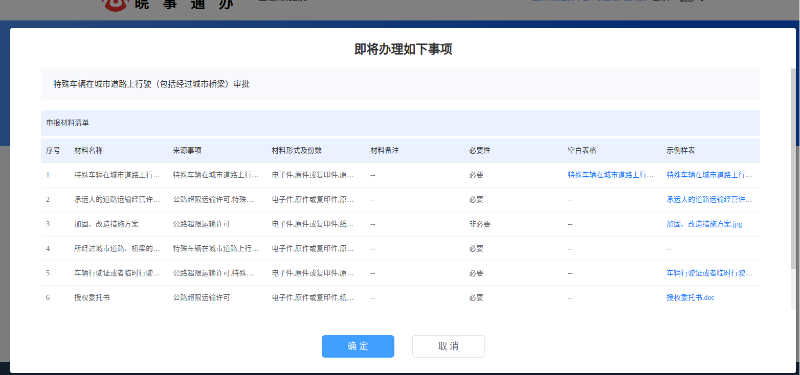Select the 来源事项 column header
Screen dimensions: 800x375
(x=187, y=151)
